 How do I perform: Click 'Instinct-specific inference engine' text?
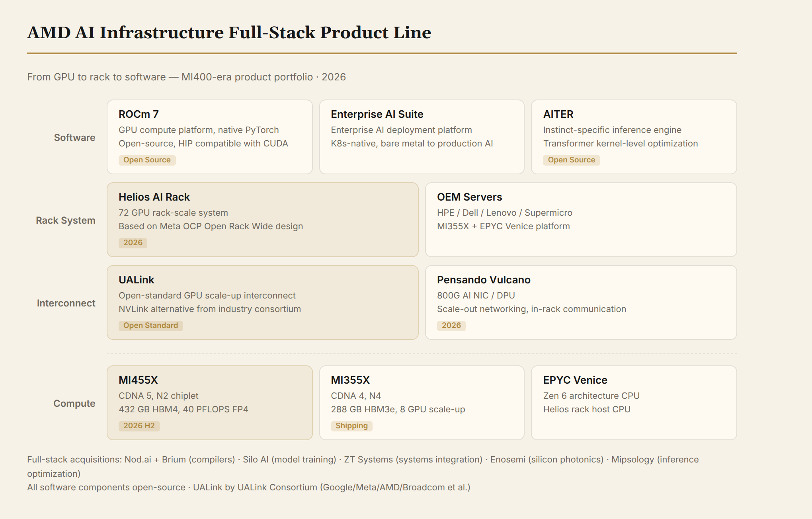612,130
